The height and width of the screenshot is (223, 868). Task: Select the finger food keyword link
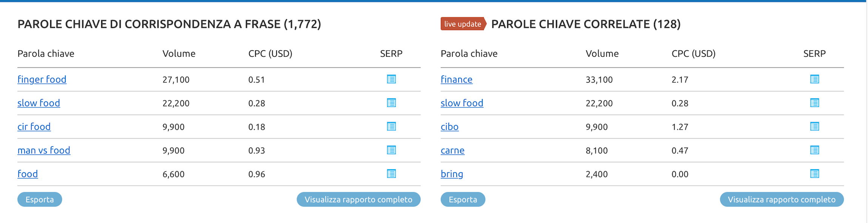point(42,79)
